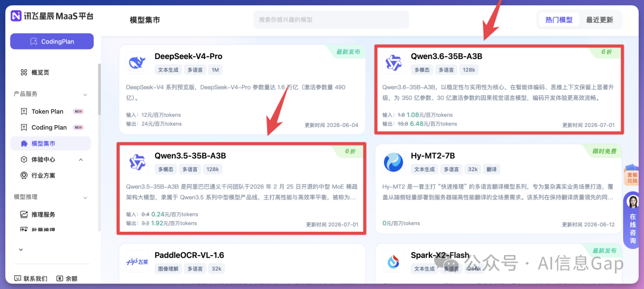The height and width of the screenshot is (289, 644).
Task: Click the 推理服务 chart icon
Action: (x=24, y=215)
